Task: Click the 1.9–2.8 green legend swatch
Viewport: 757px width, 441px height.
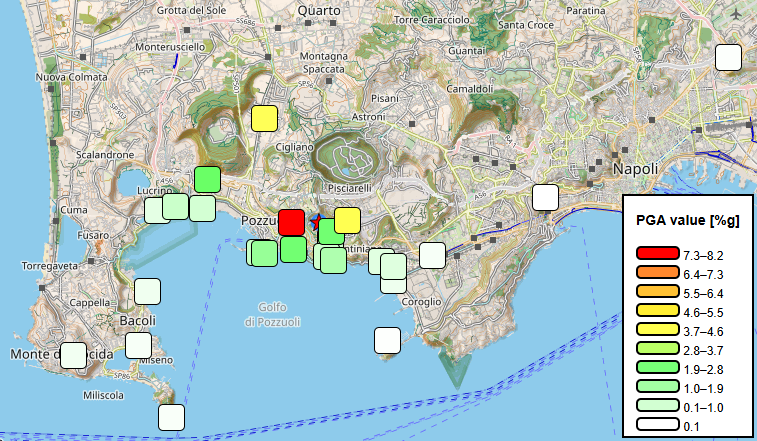Action: point(658,367)
